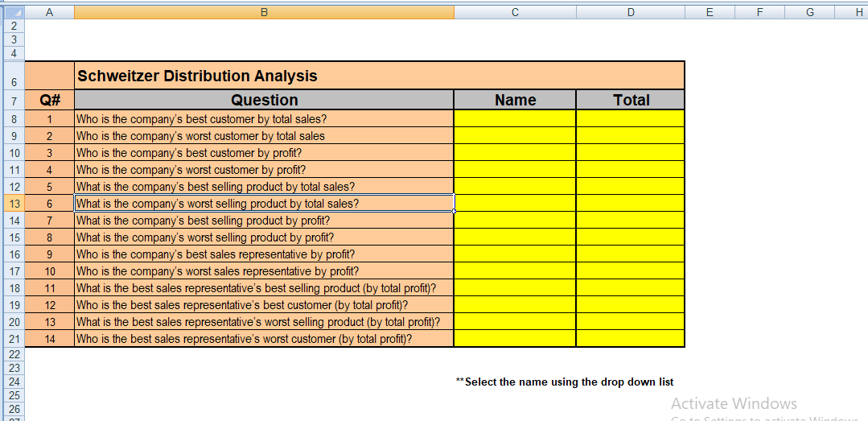The width and height of the screenshot is (868, 421).
Task: Select question 'worst customer by profit'
Action: (x=264, y=170)
